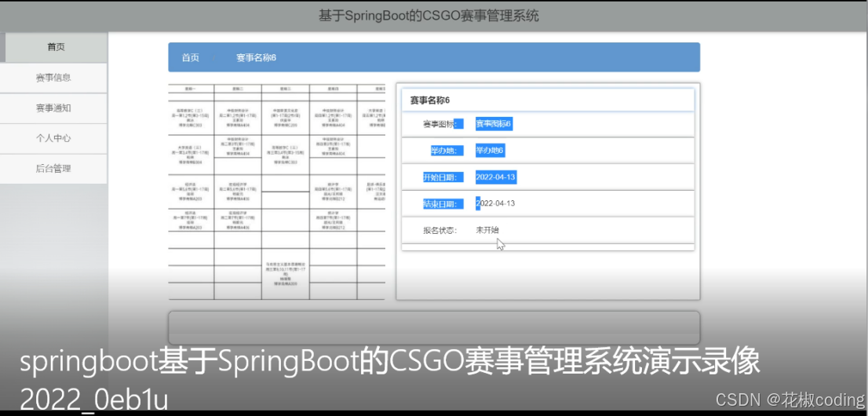Click the end date 2022-04-13 value
Viewport: 868px width, 416px height.
(x=495, y=203)
